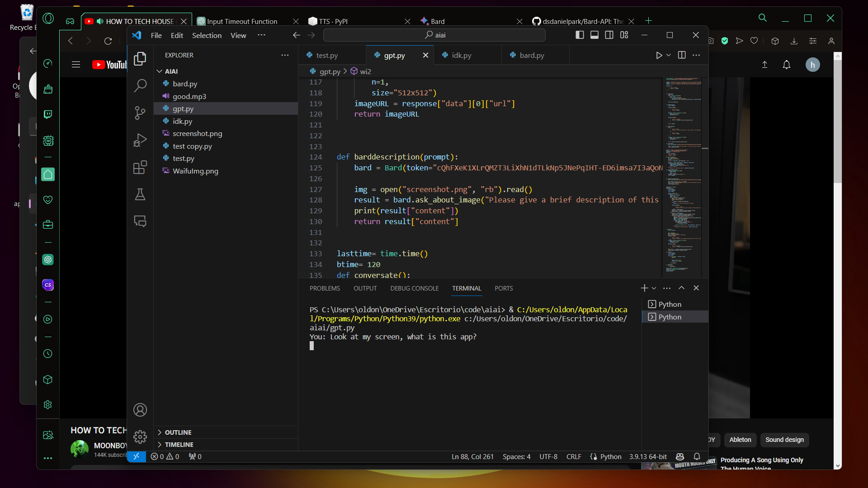
Task: Open the Manage gear in activity bar
Action: click(x=140, y=436)
